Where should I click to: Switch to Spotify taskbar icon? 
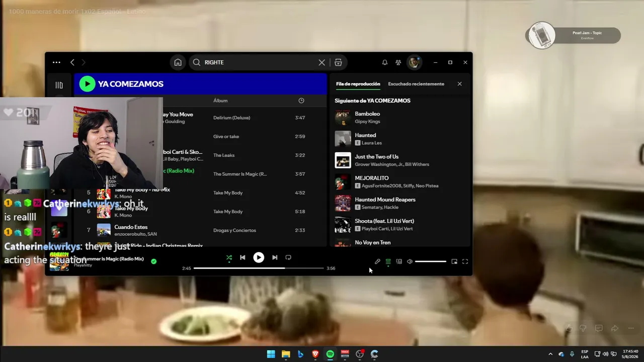pyautogui.click(x=330, y=354)
